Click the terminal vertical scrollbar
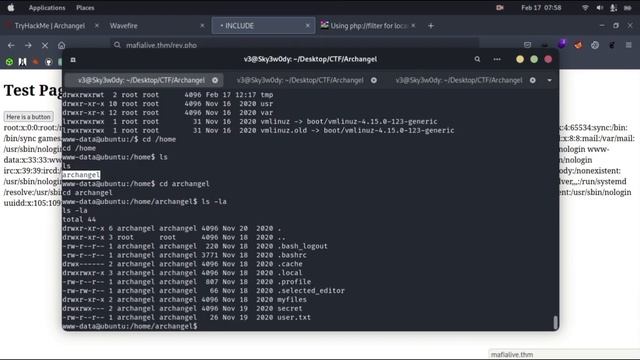This screenshot has width=640, height=360. tap(555, 322)
